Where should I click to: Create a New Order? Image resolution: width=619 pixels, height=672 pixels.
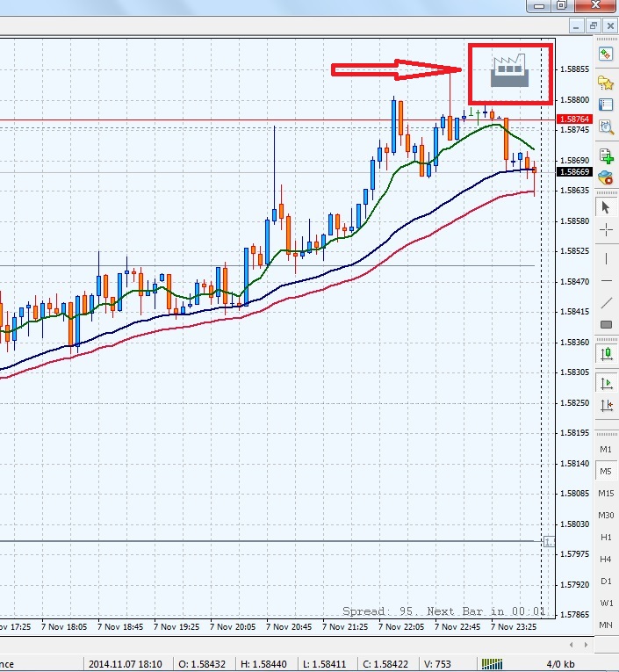click(606, 156)
